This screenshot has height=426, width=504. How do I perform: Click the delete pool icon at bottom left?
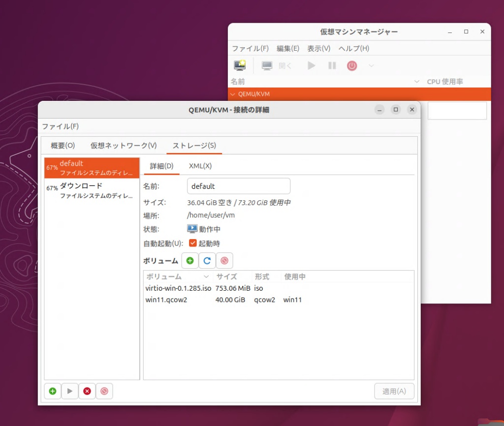(104, 391)
